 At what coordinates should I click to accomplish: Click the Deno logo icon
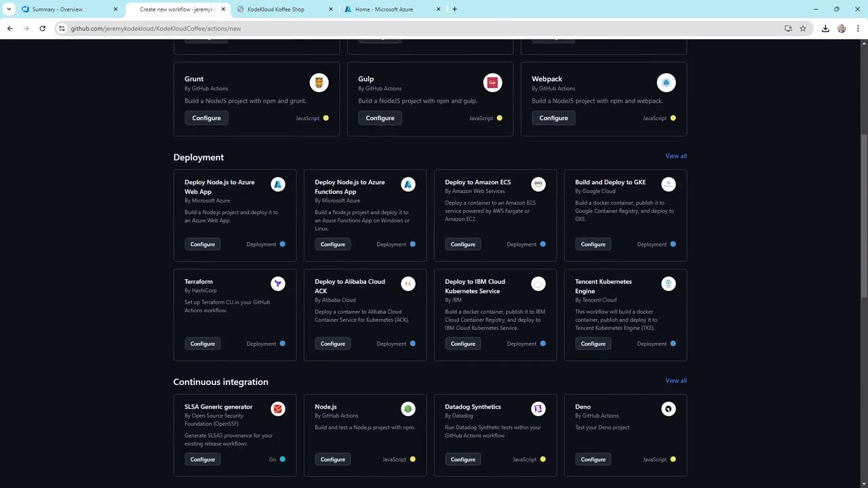(668, 409)
